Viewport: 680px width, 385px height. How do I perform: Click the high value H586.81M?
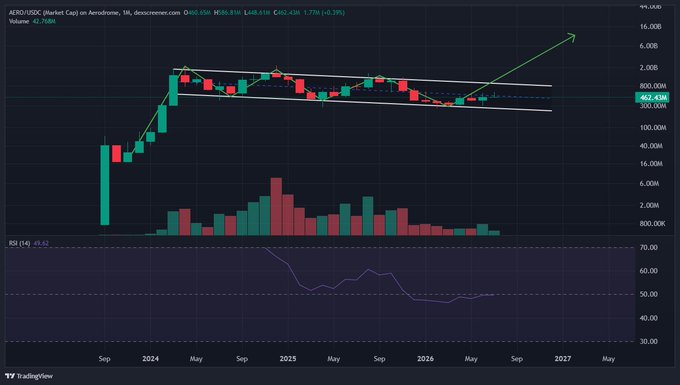tap(227, 13)
